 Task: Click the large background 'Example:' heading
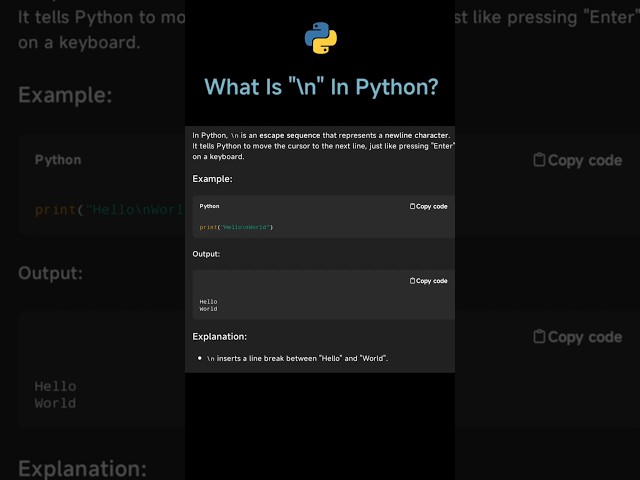tap(65, 95)
